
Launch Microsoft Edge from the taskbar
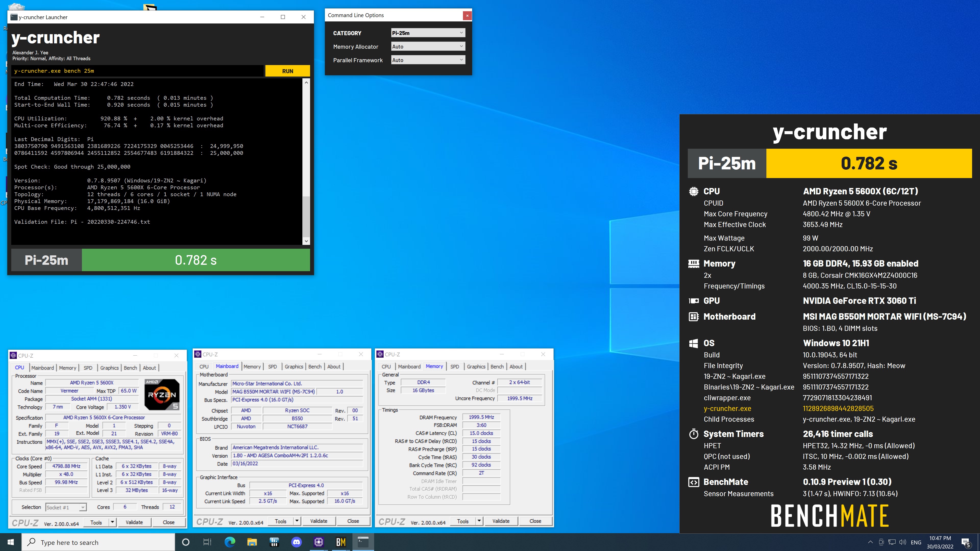click(229, 542)
